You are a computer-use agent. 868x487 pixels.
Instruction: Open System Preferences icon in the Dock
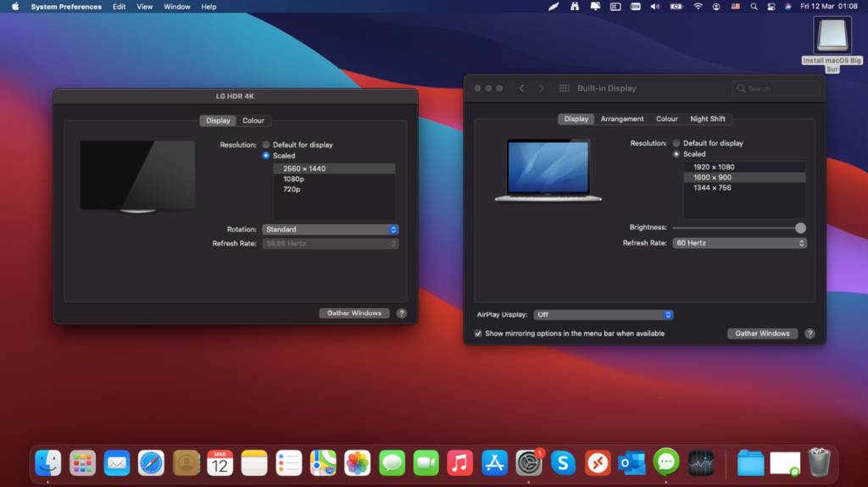529,462
